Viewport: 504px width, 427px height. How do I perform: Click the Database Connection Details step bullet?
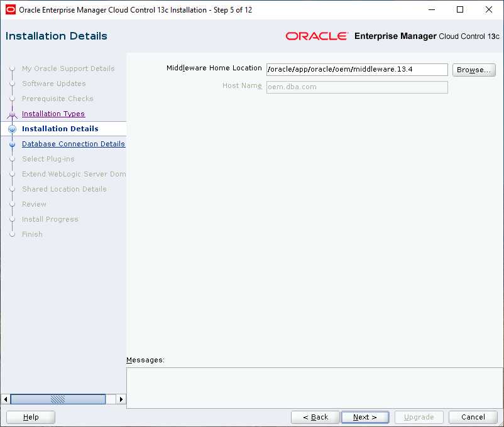(12, 144)
